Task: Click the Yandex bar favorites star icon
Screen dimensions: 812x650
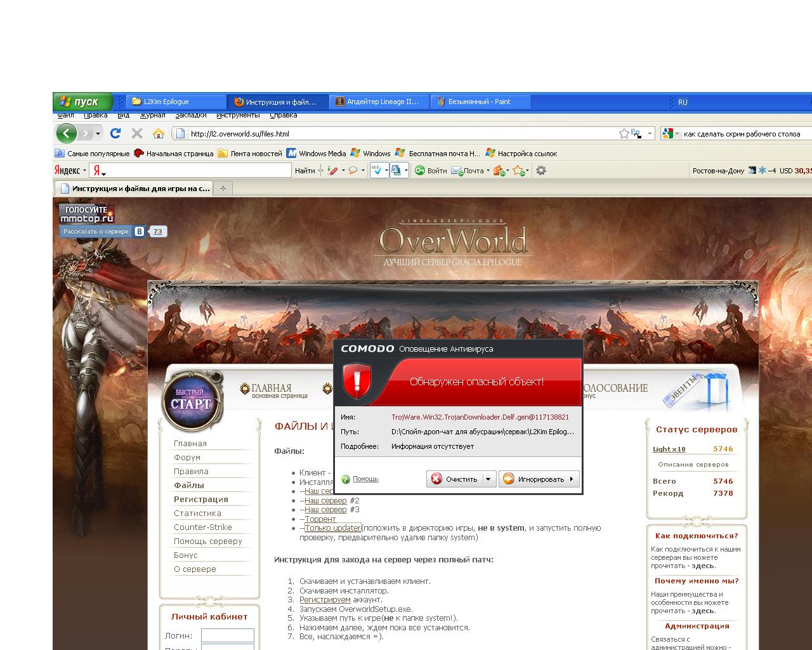Action: [518, 170]
